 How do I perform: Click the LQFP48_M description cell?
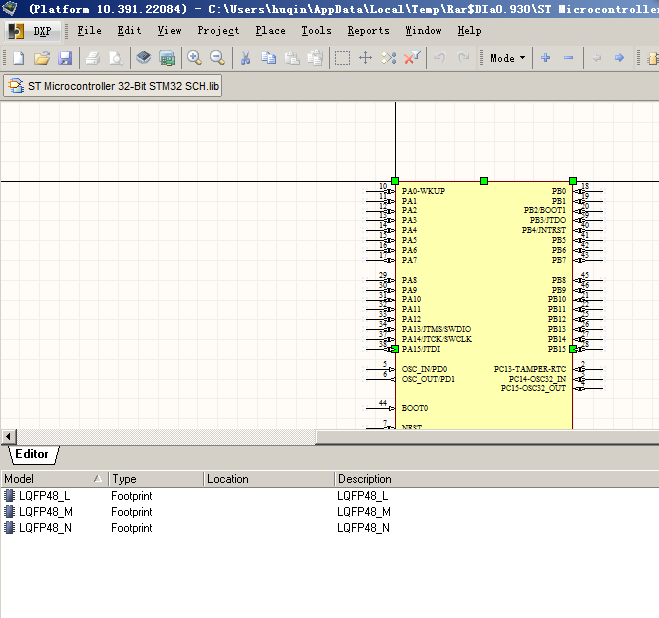364,512
